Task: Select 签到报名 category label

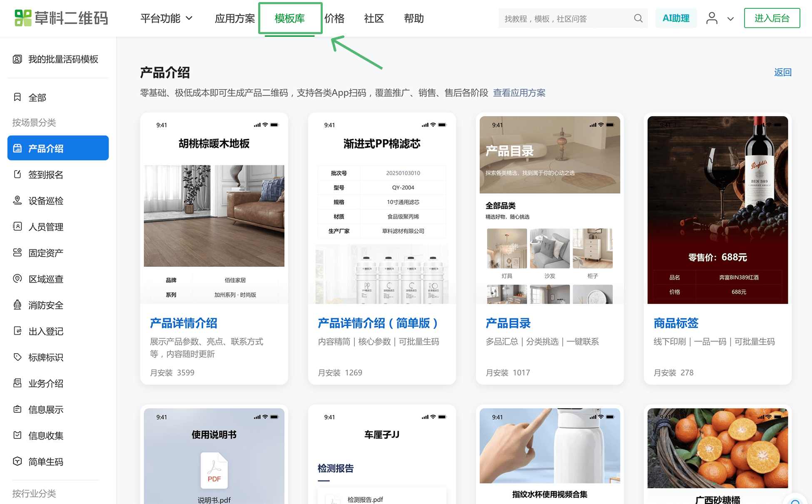Action: pyautogui.click(x=46, y=174)
